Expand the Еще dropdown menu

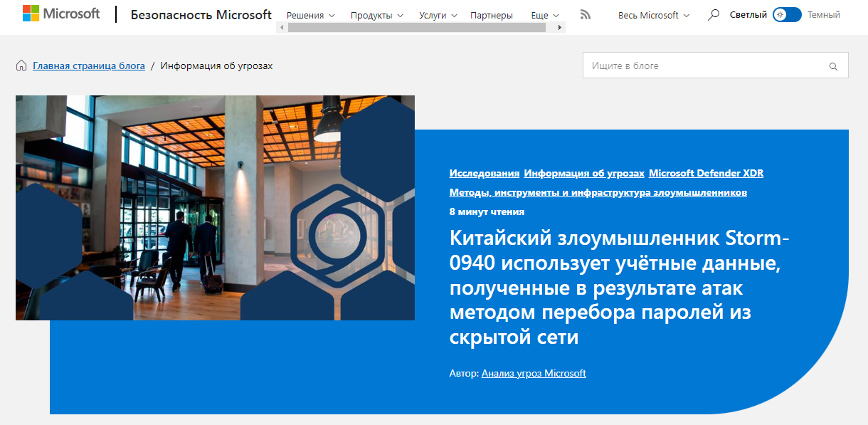tap(545, 15)
